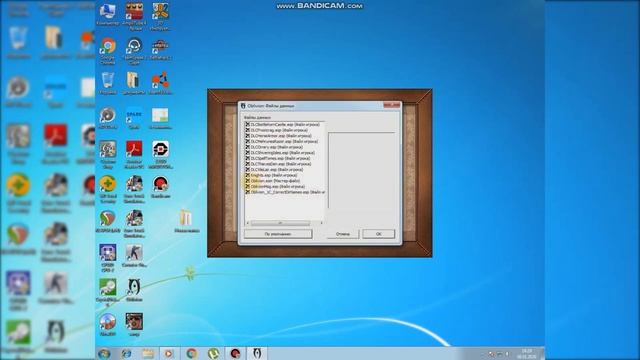Image resolution: width=640 pixels, height=360 pixels.
Task: Click the horizontal scrollbar thumb in file list
Action: pyautogui.click(x=280, y=223)
